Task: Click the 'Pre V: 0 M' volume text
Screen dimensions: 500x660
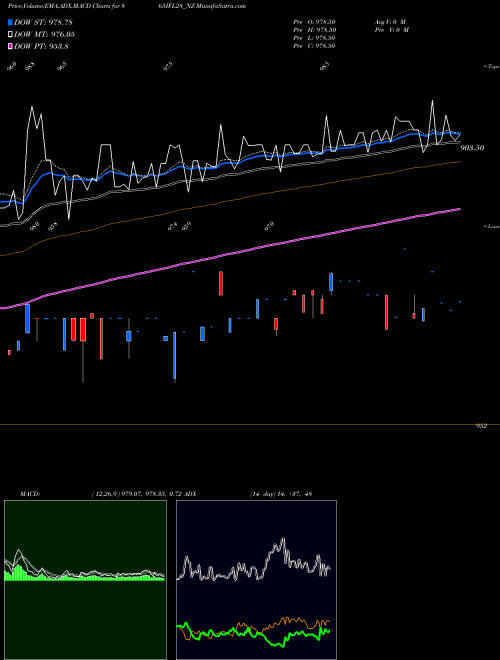Action: coord(391,30)
